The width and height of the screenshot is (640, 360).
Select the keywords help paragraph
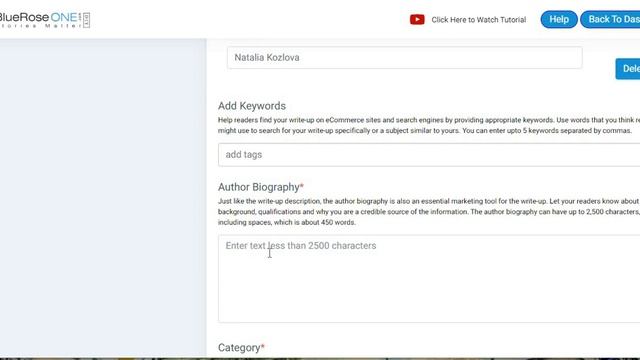point(429,125)
